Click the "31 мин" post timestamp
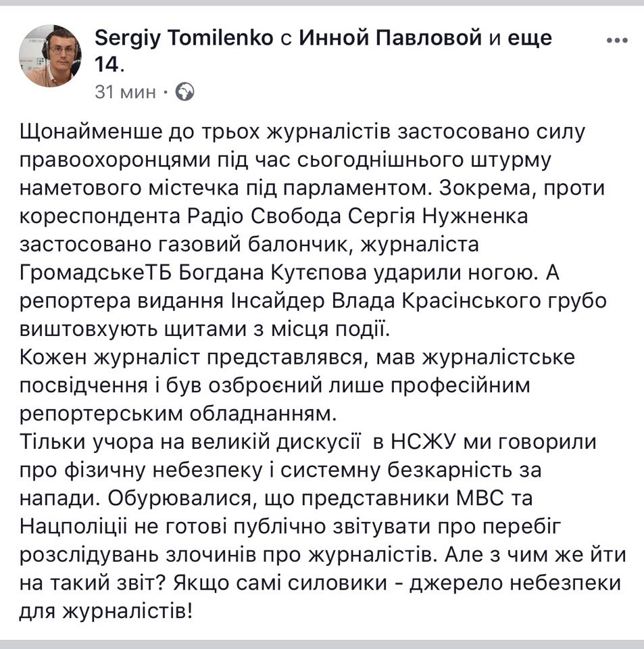The height and width of the screenshot is (649, 644). tap(125, 91)
